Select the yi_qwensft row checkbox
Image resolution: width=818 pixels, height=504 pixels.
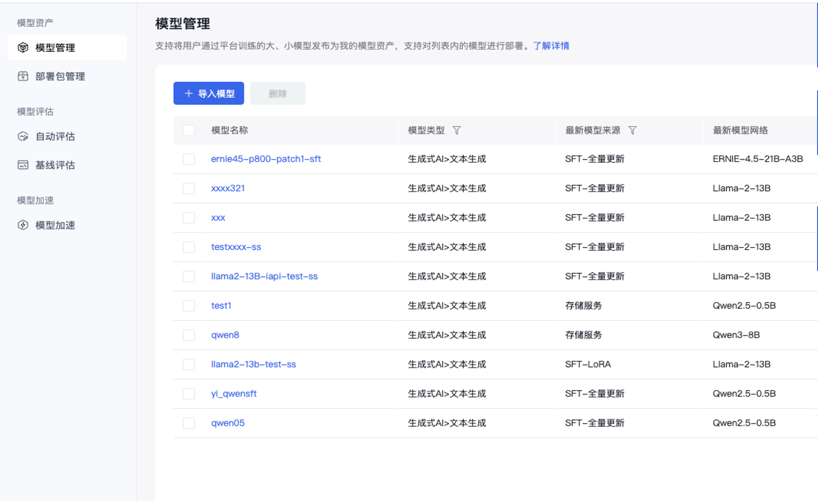pos(189,394)
